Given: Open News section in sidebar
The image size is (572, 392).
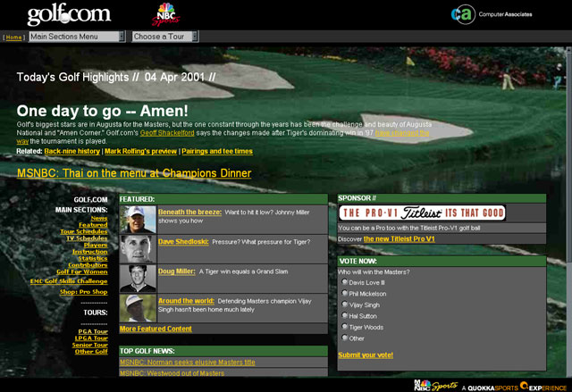Looking at the screenshot, I should tap(99, 218).
